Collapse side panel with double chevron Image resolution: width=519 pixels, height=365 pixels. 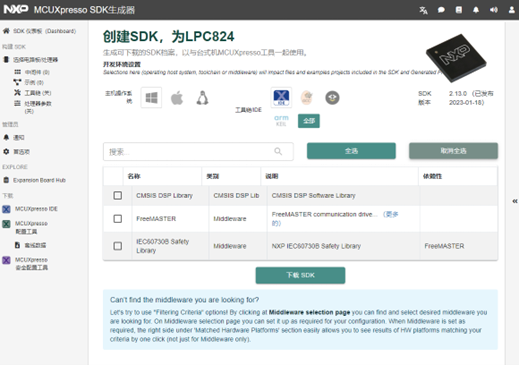point(515,201)
